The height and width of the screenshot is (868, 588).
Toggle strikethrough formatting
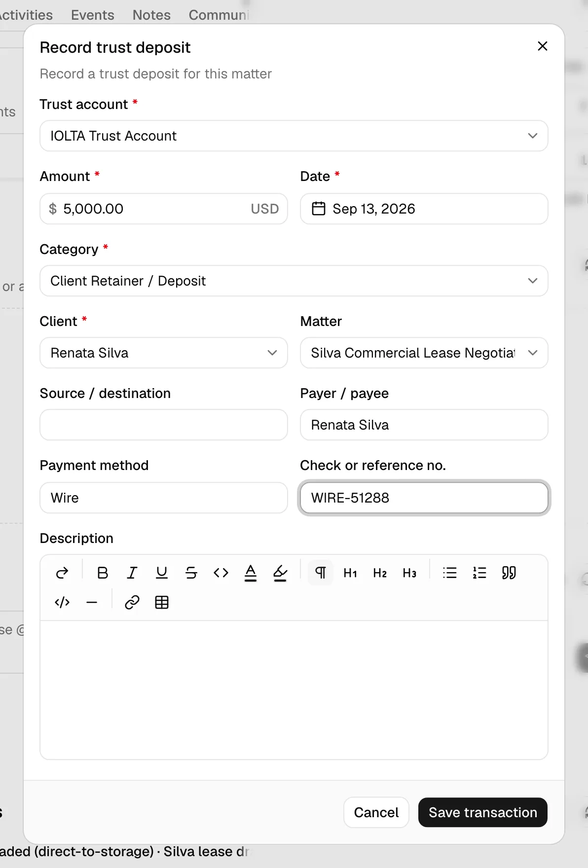coord(191,573)
